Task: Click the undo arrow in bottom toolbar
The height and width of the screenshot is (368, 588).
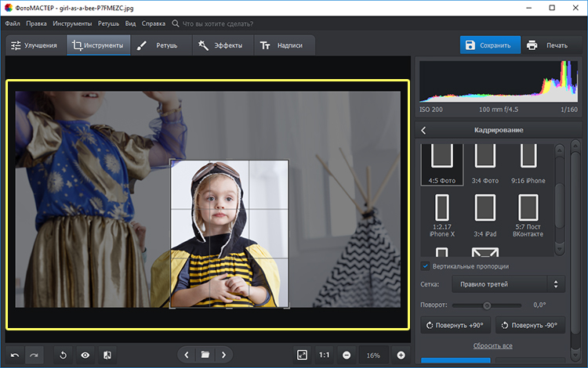Action: click(14, 355)
